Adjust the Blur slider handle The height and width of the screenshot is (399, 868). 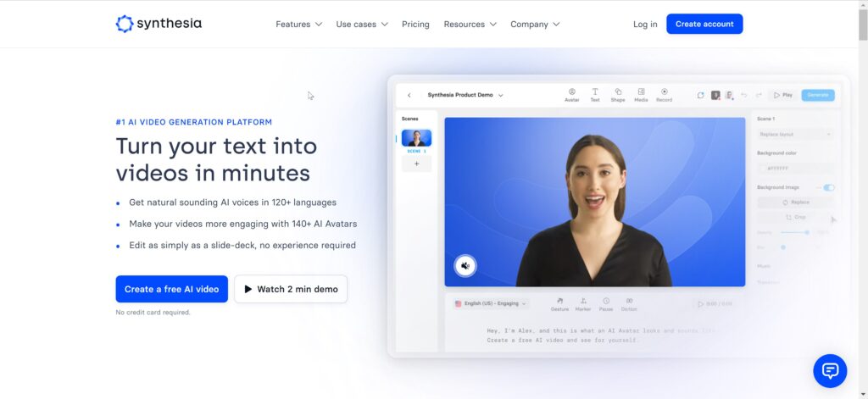click(x=782, y=247)
